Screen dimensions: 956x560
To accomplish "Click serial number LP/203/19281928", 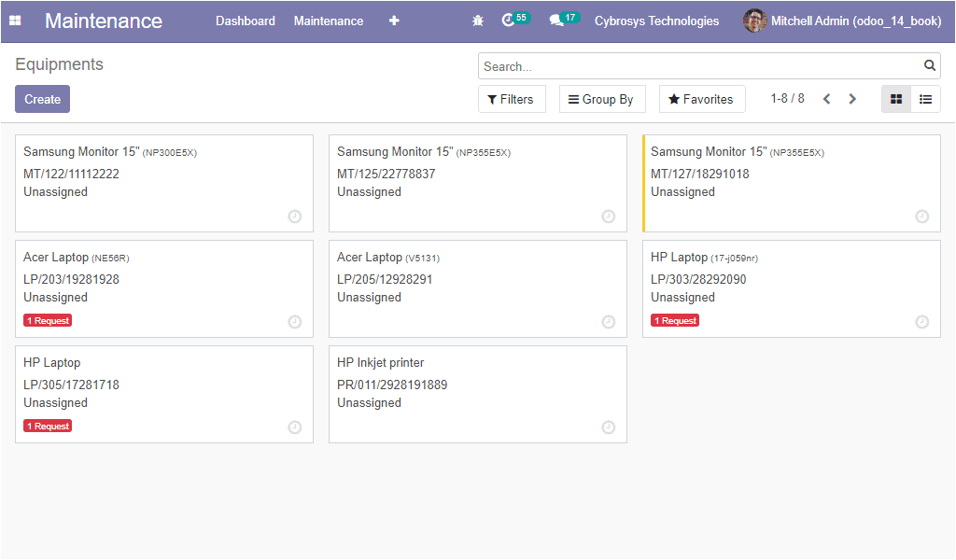I will tap(71, 279).
